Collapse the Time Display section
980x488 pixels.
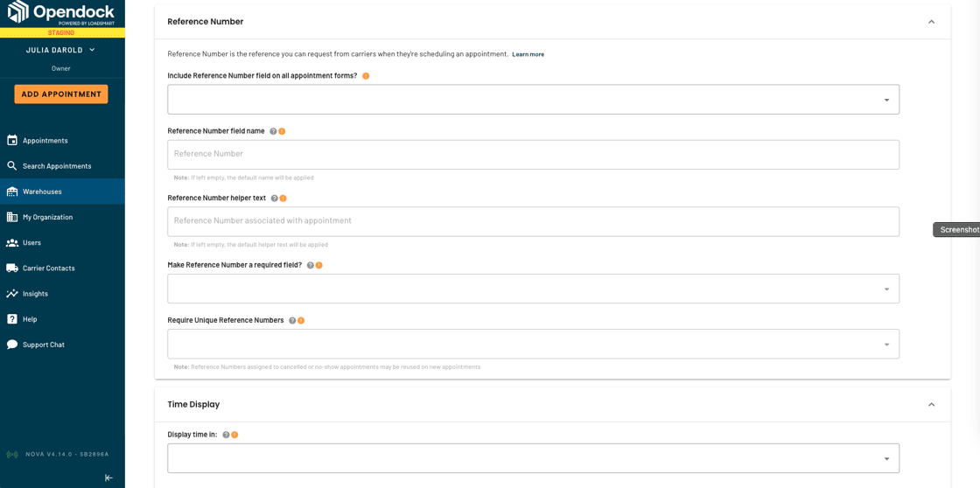[931, 404]
